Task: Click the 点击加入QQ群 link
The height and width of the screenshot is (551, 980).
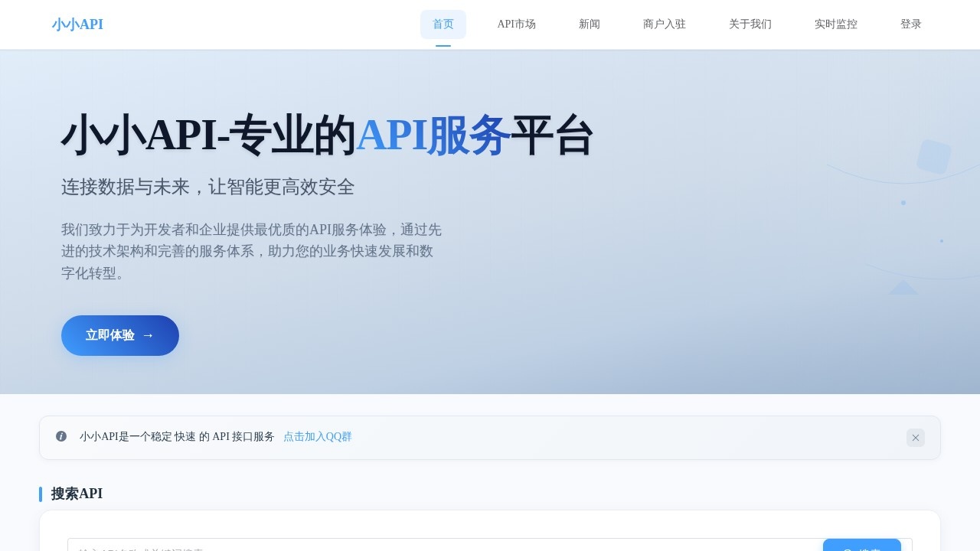Action: click(x=317, y=437)
